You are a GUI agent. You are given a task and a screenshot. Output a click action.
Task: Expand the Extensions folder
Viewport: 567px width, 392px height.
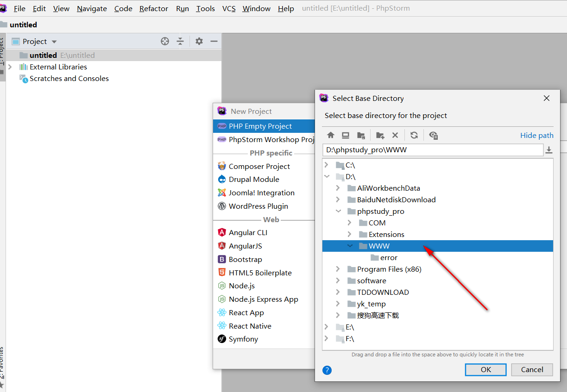(x=350, y=234)
